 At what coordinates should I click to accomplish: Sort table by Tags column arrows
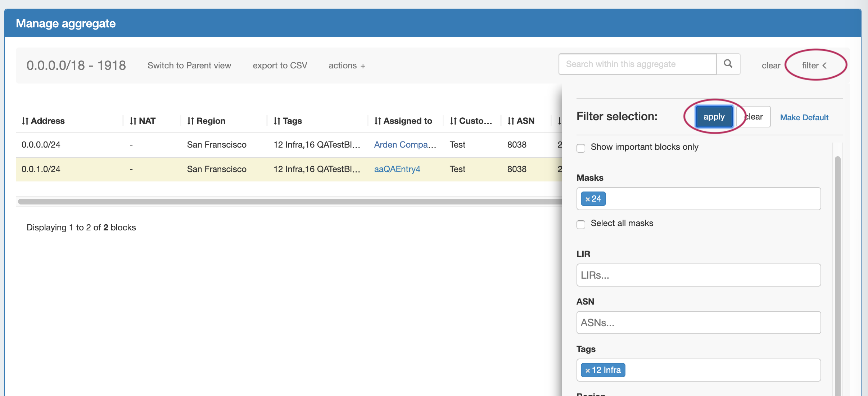click(x=277, y=121)
